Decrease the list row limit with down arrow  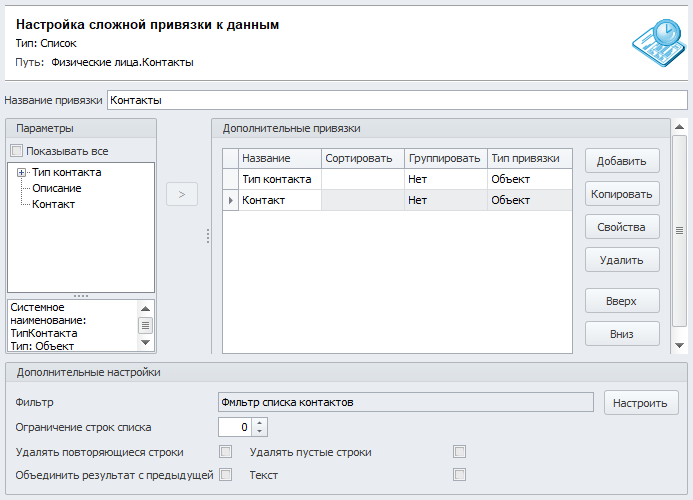pyautogui.click(x=260, y=432)
